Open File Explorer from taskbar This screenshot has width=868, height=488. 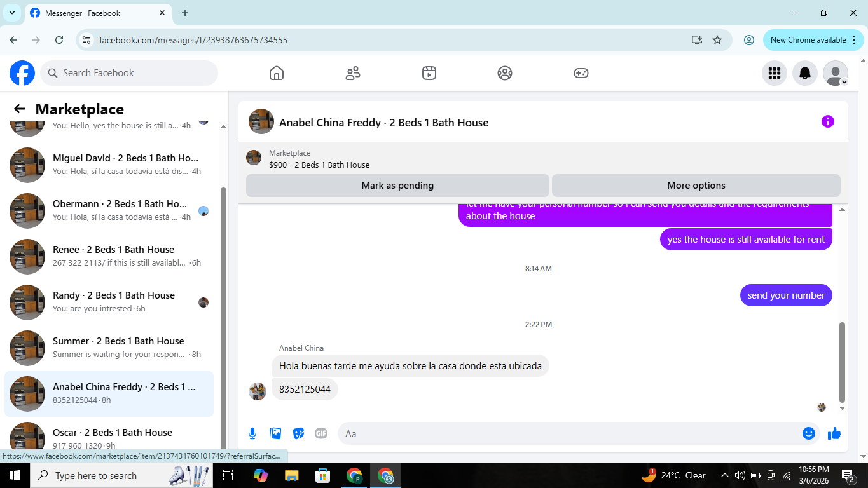(x=292, y=475)
